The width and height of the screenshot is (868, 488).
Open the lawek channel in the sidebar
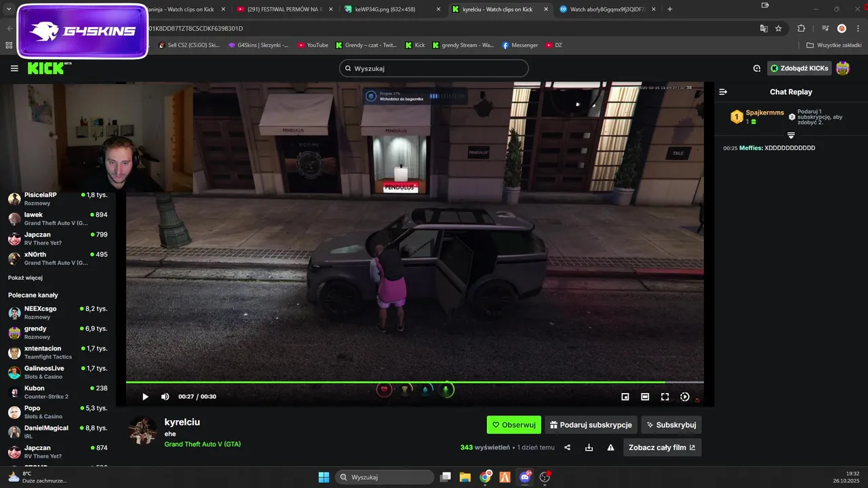tap(58, 218)
